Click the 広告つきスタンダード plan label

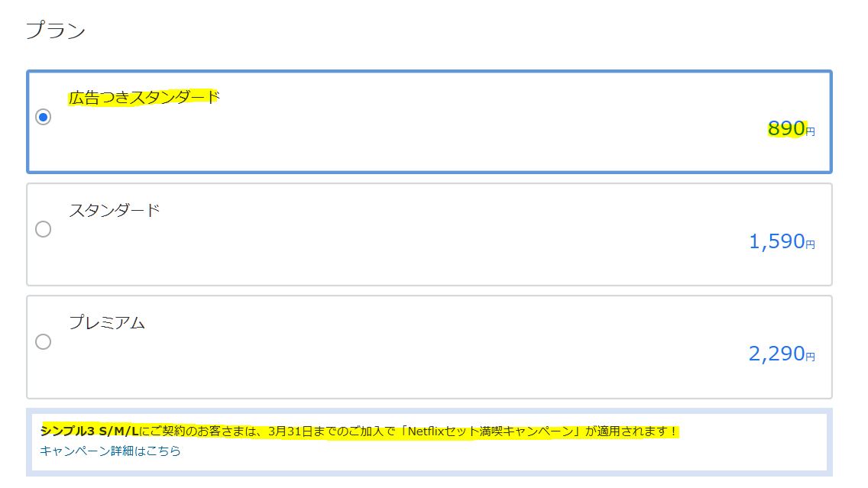click(144, 98)
